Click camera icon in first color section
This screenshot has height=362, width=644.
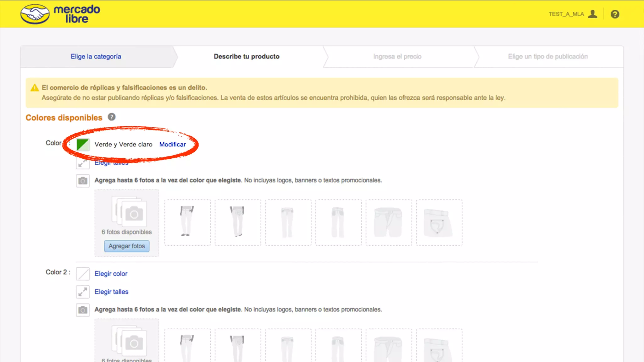click(x=83, y=181)
